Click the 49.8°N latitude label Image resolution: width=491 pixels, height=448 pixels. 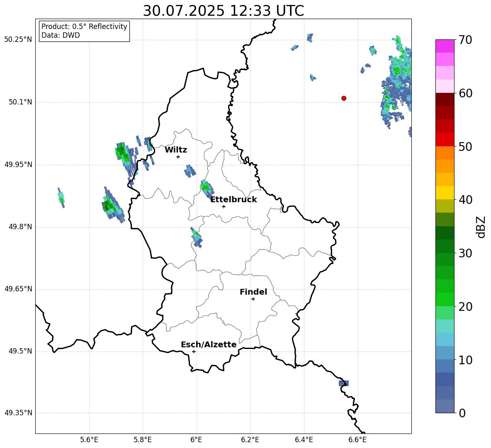click(x=20, y=227)
